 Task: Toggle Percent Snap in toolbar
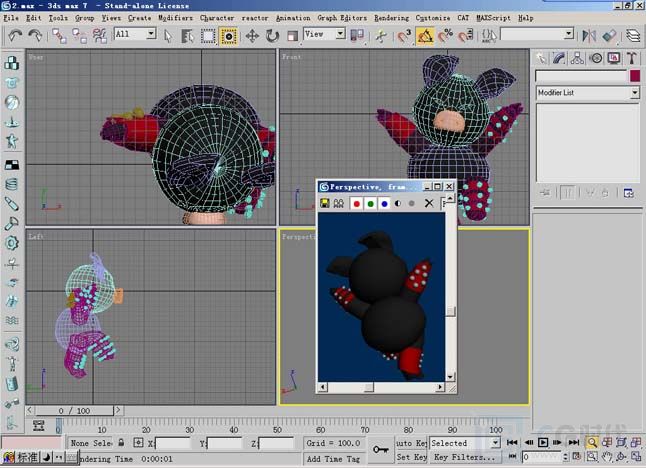point(445,36)
